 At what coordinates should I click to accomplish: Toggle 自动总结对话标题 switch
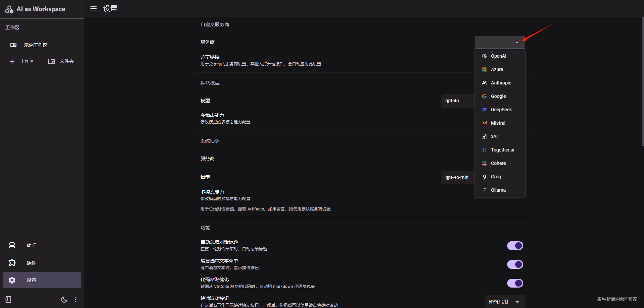pos(515,246)
